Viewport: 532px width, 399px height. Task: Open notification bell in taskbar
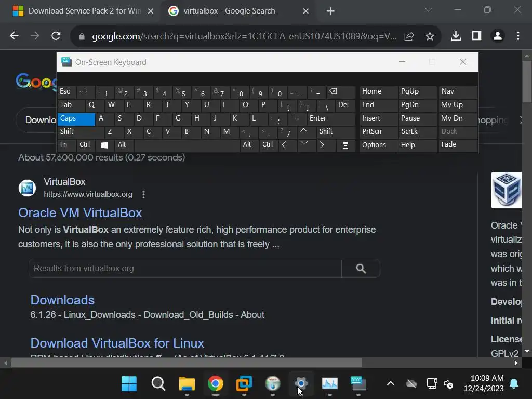click(514, 384)
